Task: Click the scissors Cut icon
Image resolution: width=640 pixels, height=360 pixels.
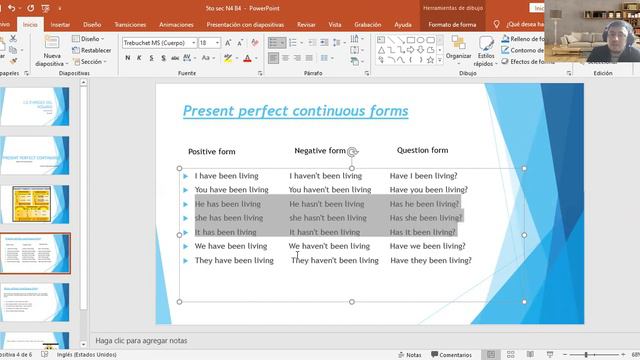Action: [13, 38]
